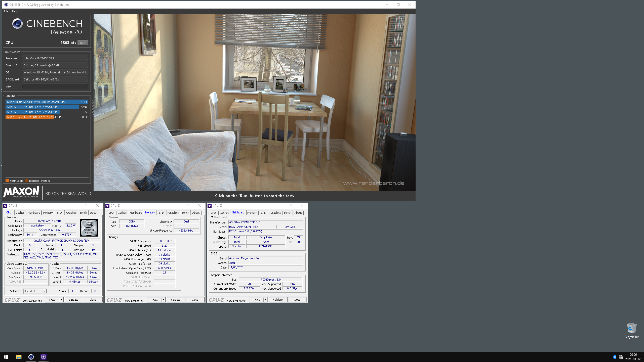Minimize the first CPU-Z window

74,206
